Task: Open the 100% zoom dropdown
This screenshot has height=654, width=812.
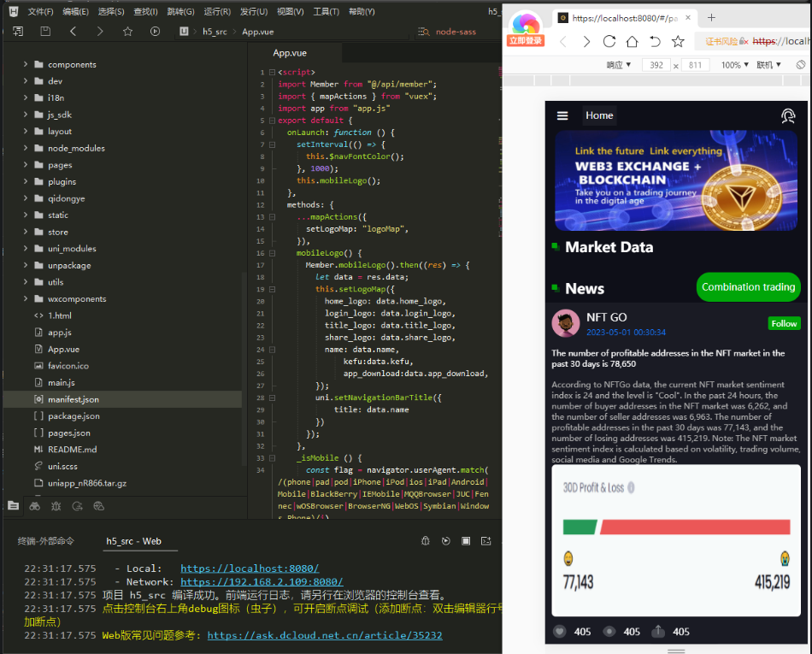Action: (x=735, y=65)
